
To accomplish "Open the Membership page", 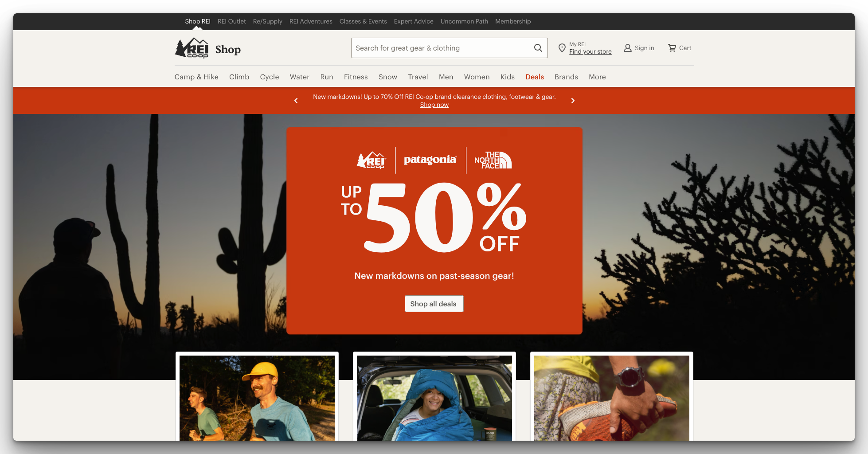I will tap(513, 21).
